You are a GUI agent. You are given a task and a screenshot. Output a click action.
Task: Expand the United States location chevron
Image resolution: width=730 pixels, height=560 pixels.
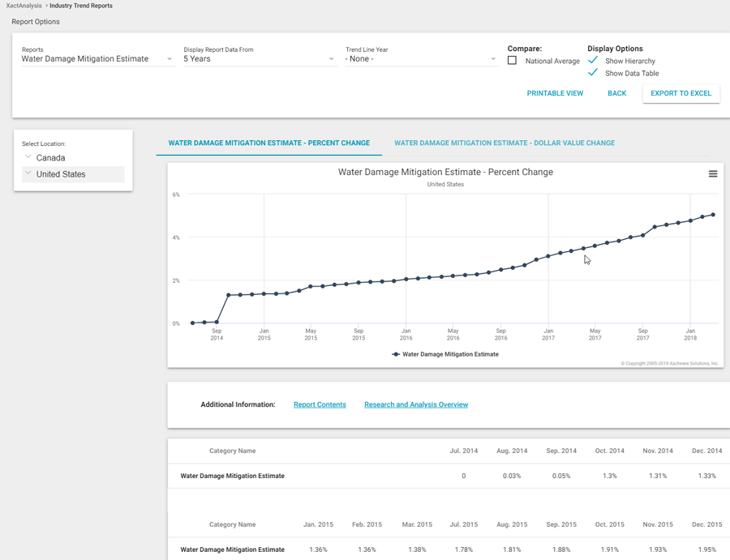coord(28,173)
